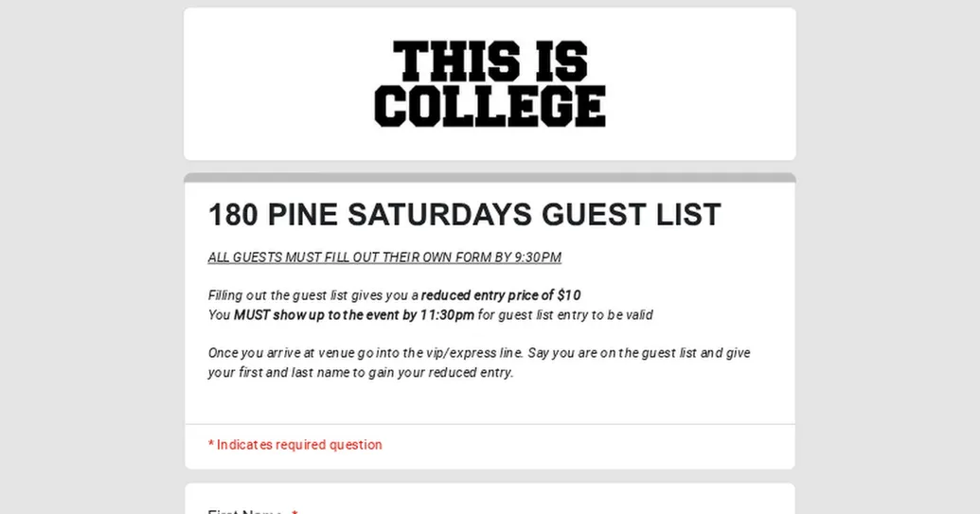Click the bold reduced entry price text

point(488,295)
